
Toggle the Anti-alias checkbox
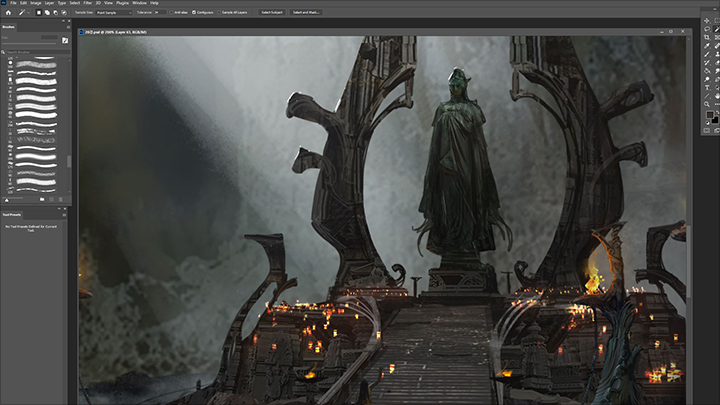pos(171,12)
